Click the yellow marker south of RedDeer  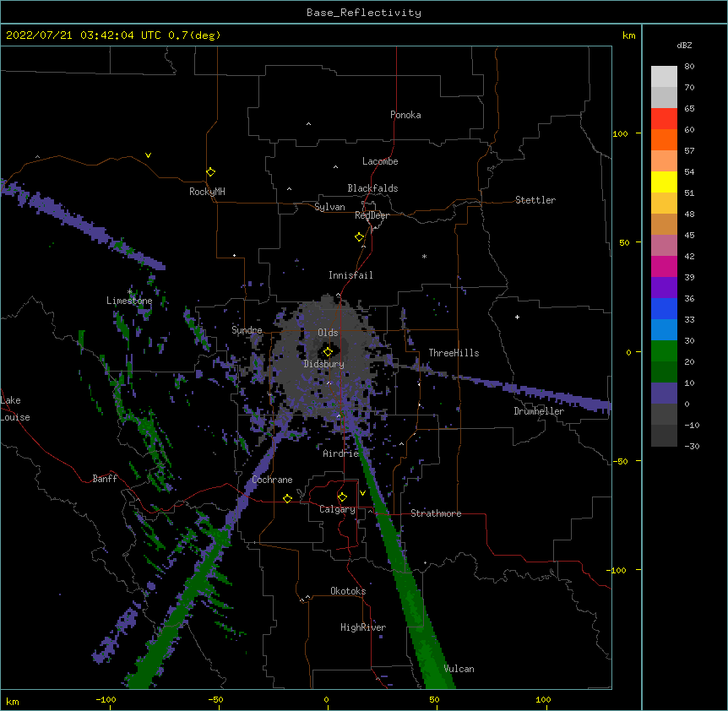tap(360, 237)
